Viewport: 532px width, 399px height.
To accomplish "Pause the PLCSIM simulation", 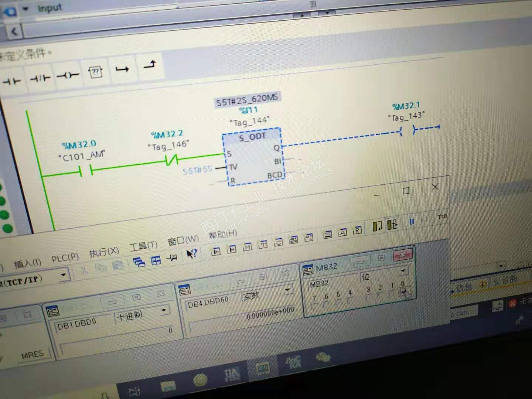I will pyautogui.click(x=412, y=222).
